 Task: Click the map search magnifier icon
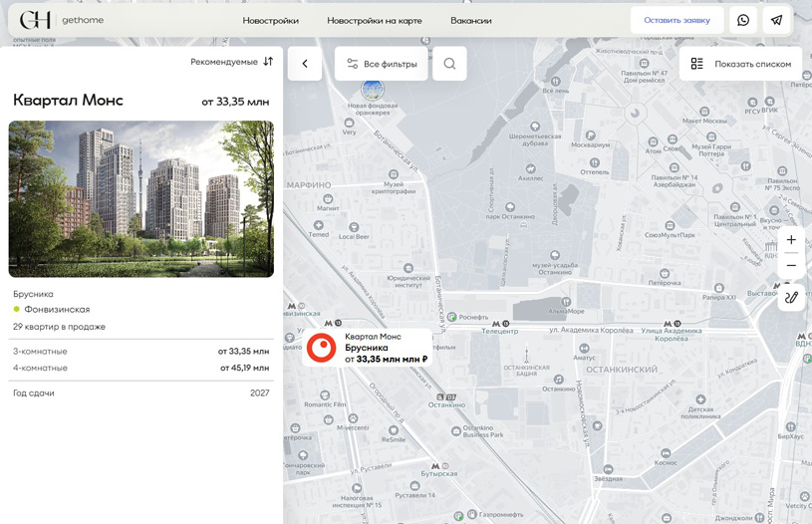coord(449,64)
